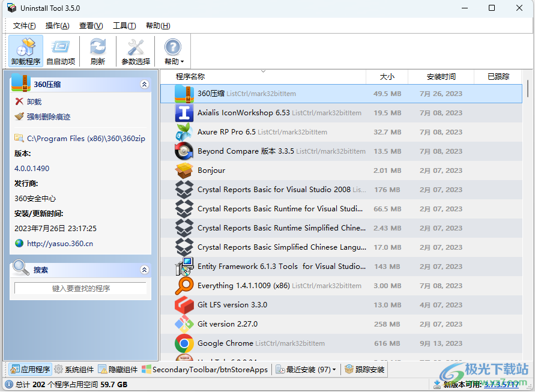Click the 刷新 refresh toolbar button
Image resolution: width=535 pixels, height=392 pixels.
98,51
